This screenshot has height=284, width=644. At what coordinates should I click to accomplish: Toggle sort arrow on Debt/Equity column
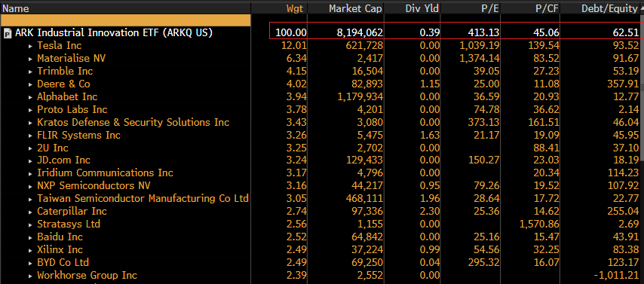[641, 8]
